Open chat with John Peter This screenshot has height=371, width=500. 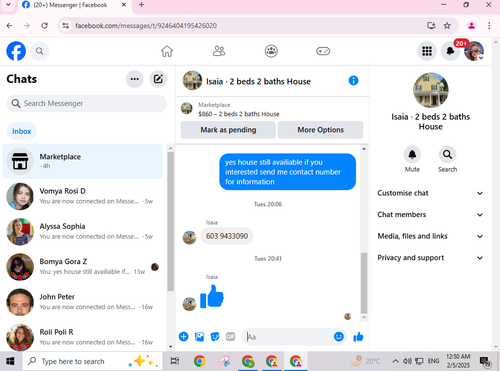point(82,302)
